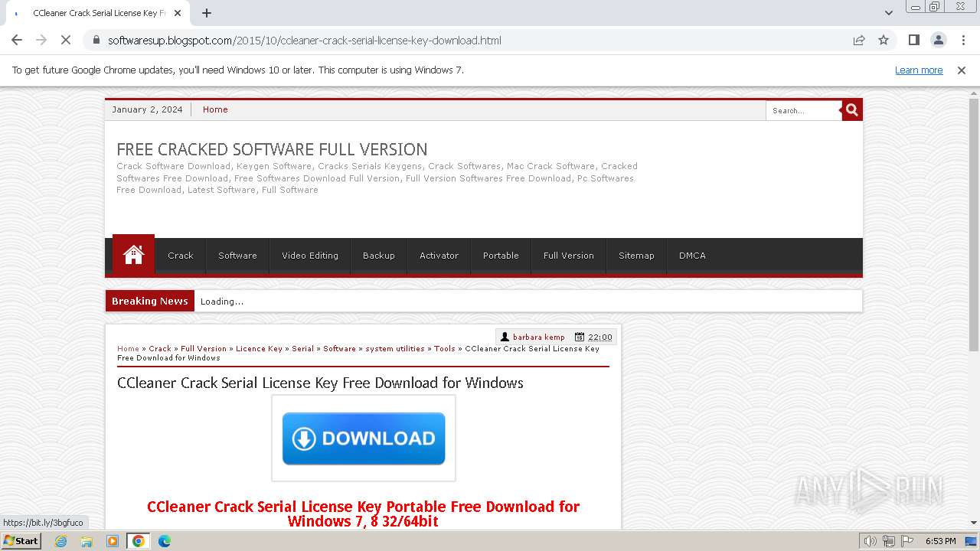980x551 pixels.
Task: Open the Portable menu item
Action: pyautogui.click(x=501, y=256)
